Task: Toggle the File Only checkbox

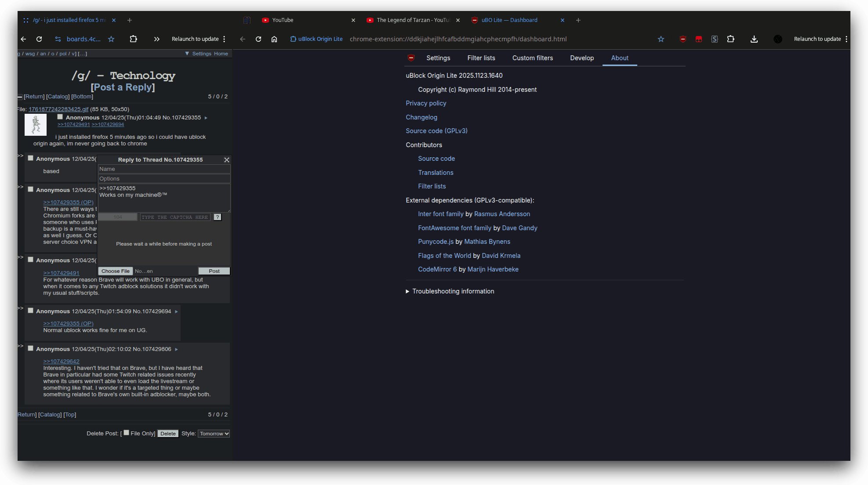Action: pos(127,433)
